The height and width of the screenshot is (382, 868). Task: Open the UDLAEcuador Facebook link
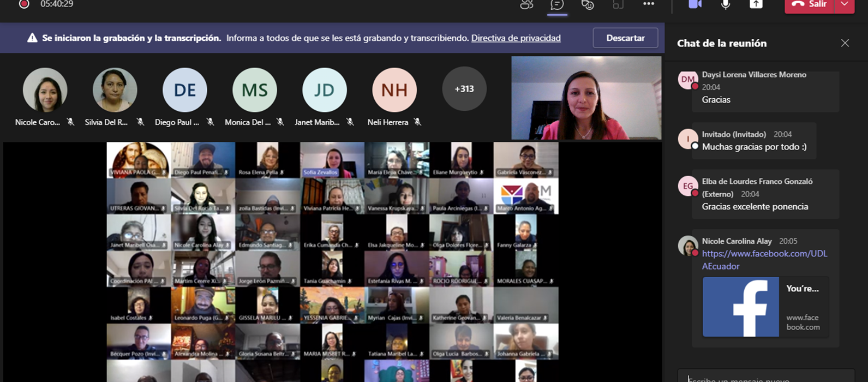point(764,260)
